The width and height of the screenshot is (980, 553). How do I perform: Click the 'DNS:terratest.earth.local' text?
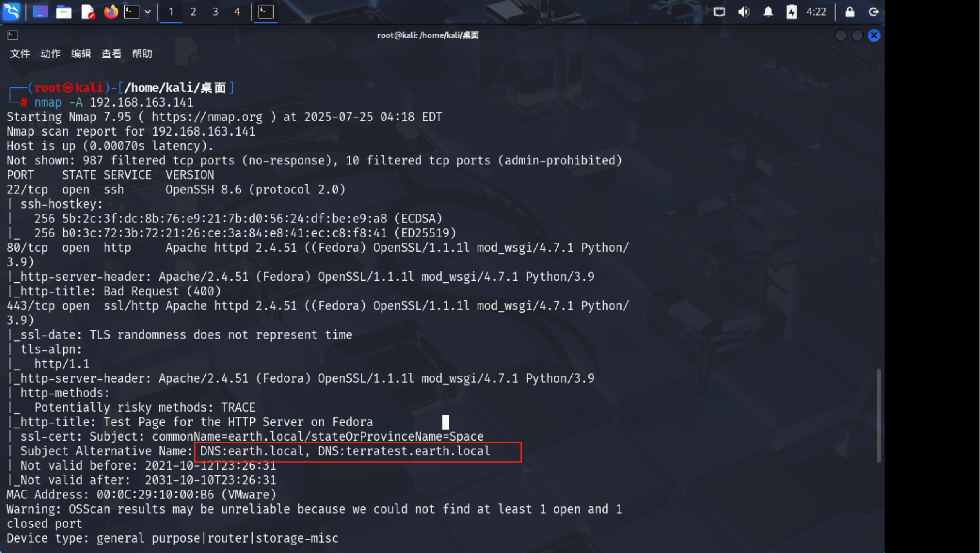[x=404, y=451]
